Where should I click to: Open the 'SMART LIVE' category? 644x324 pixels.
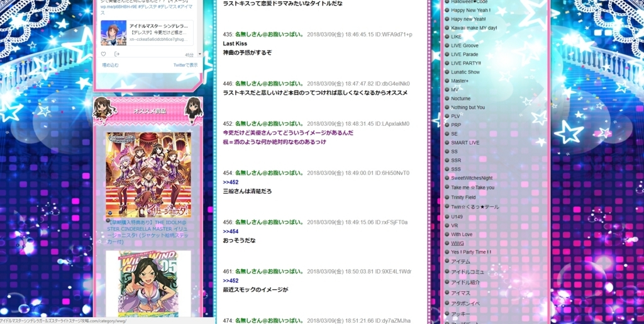point(465,142)
